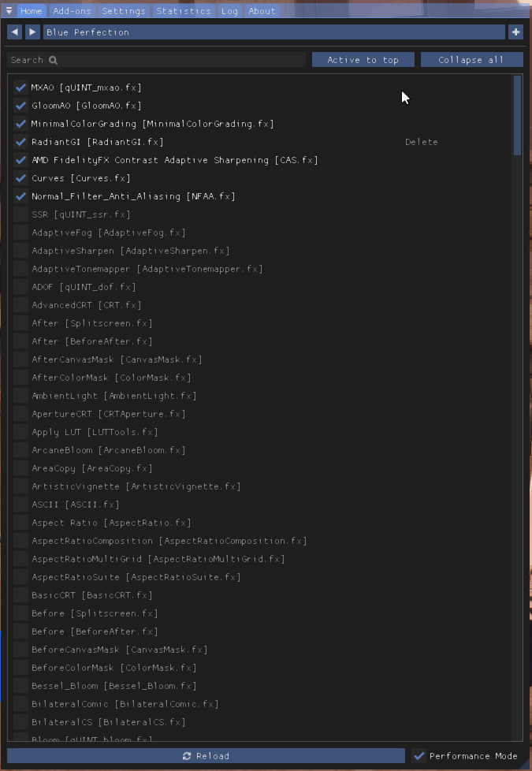Viewport: 532px width, 771px height.
Task: Enable the ArcaneBloom effect checkbox
Action: tap(20, 450)
